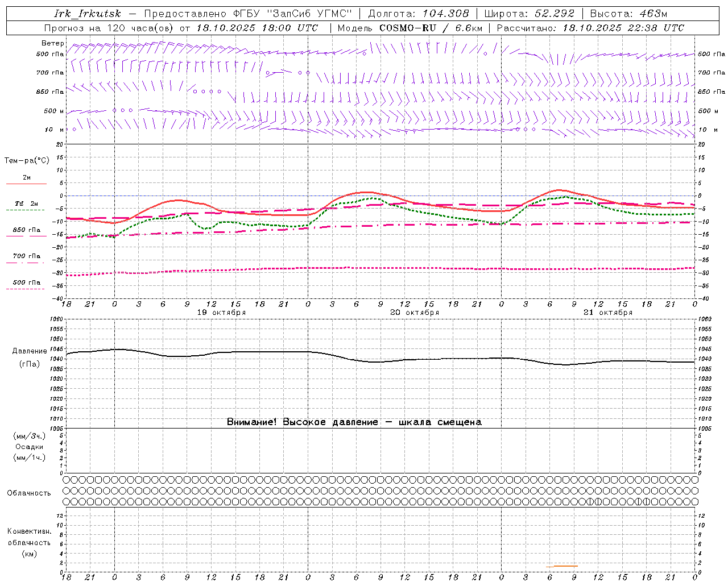This screenshot has height=582, width=728.
Task: Click the 'Долгота: 104.308' value
Action: [x=419, y=14]
